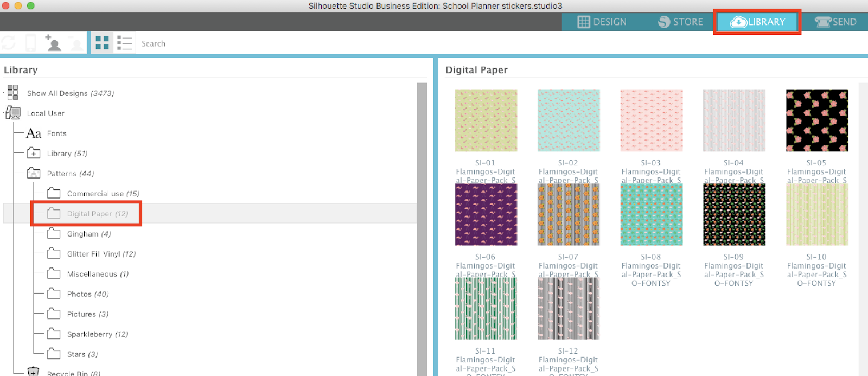The height and width of the screenshot is (376, 868).
Task: Select SI-07 striped orange floral thumbnail
Action: (x=569, y=214)
